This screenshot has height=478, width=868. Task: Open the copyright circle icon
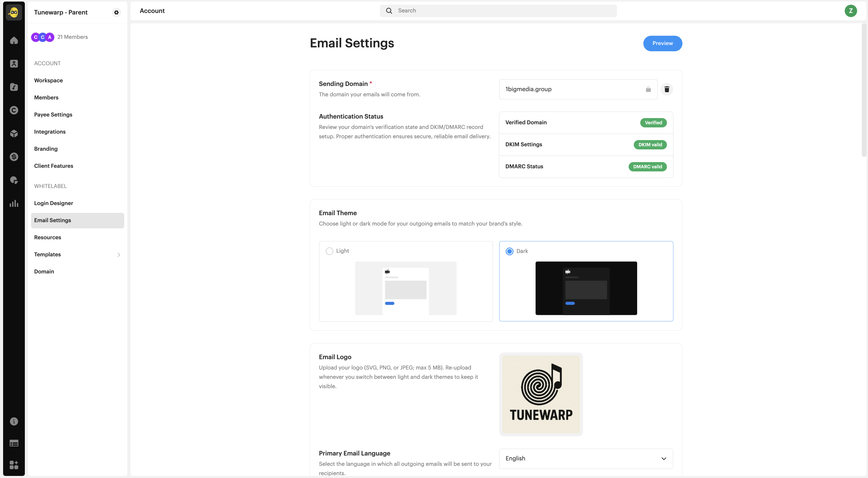[14, 110]
